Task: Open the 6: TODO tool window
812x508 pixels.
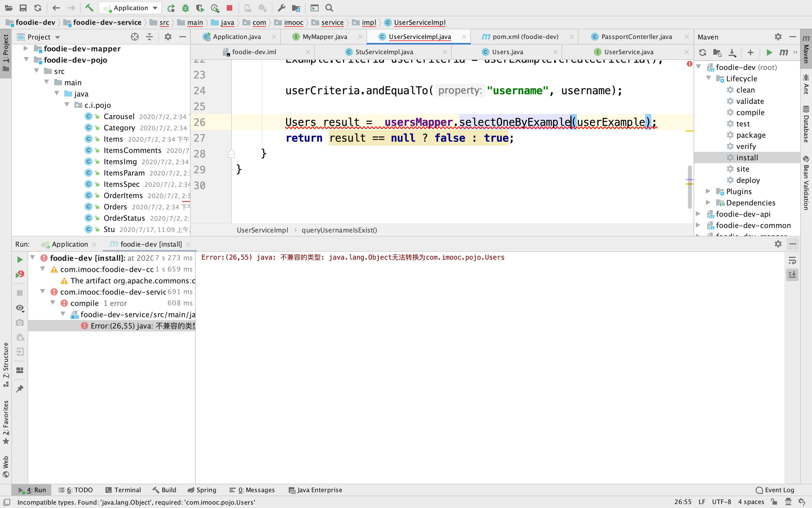Action: pos(76,490)
